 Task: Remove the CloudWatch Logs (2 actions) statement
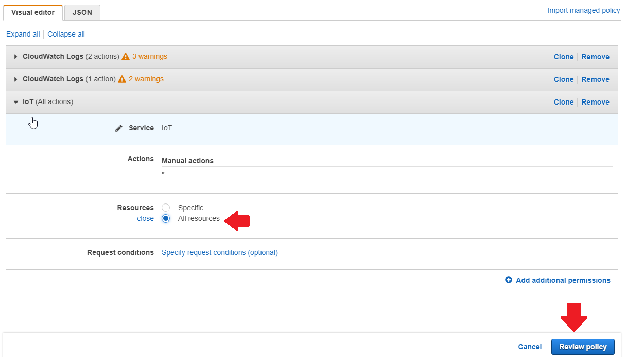tap(596, 57)
